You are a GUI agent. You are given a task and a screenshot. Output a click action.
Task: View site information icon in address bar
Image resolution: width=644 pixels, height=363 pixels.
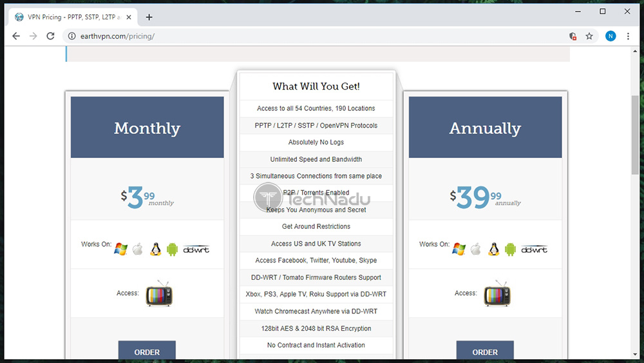coord(72,36)
